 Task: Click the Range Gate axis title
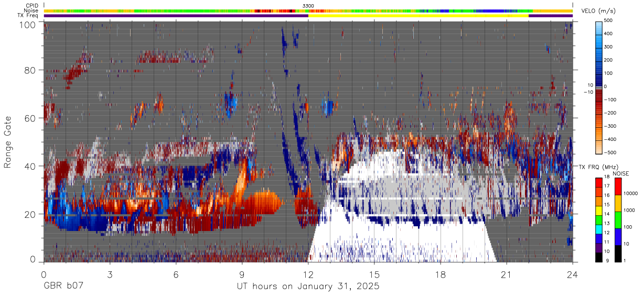click(8, 142)
